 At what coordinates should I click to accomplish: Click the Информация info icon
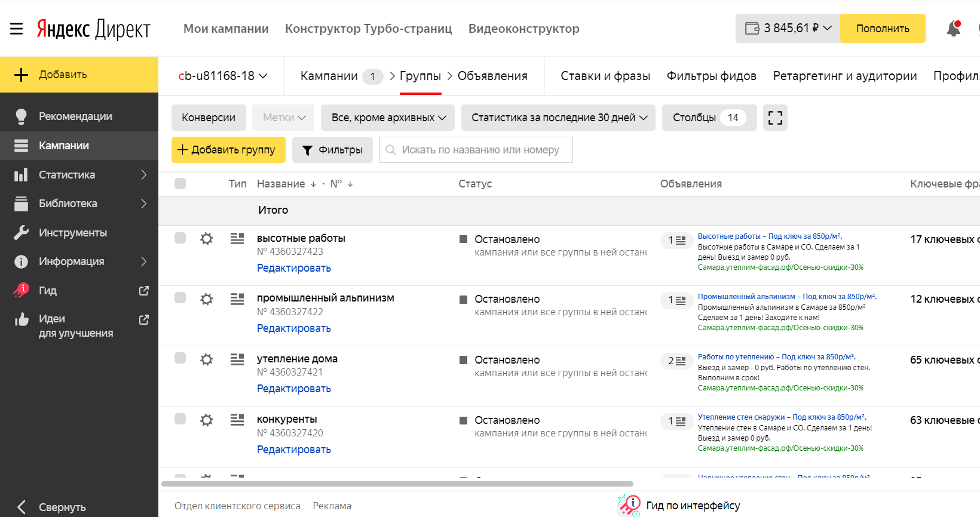(21, 261)
